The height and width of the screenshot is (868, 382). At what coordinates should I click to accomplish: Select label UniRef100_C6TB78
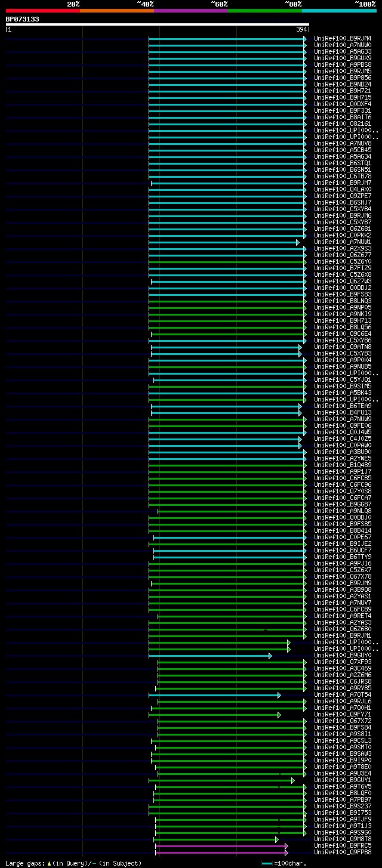pyautogui.click(x=343, y=176)
